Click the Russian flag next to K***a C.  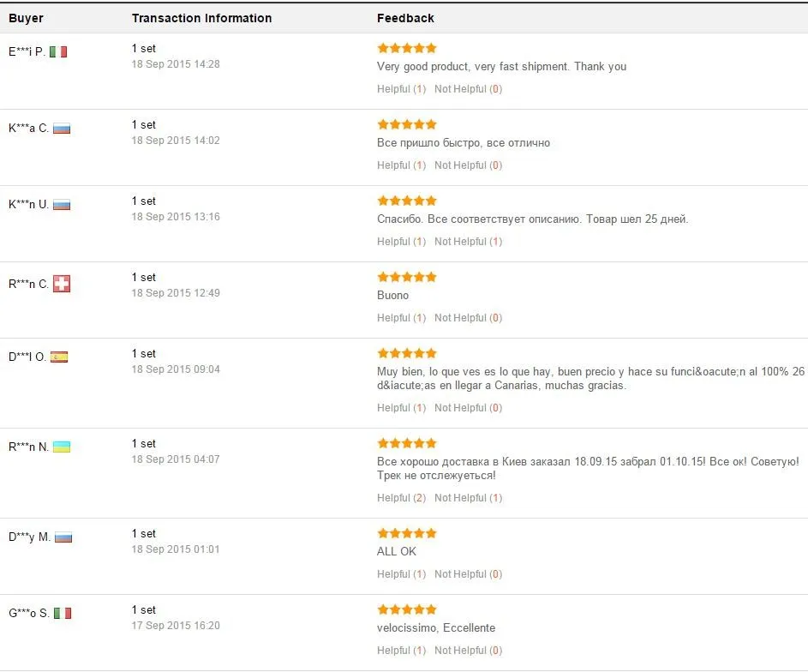(62, 129)
